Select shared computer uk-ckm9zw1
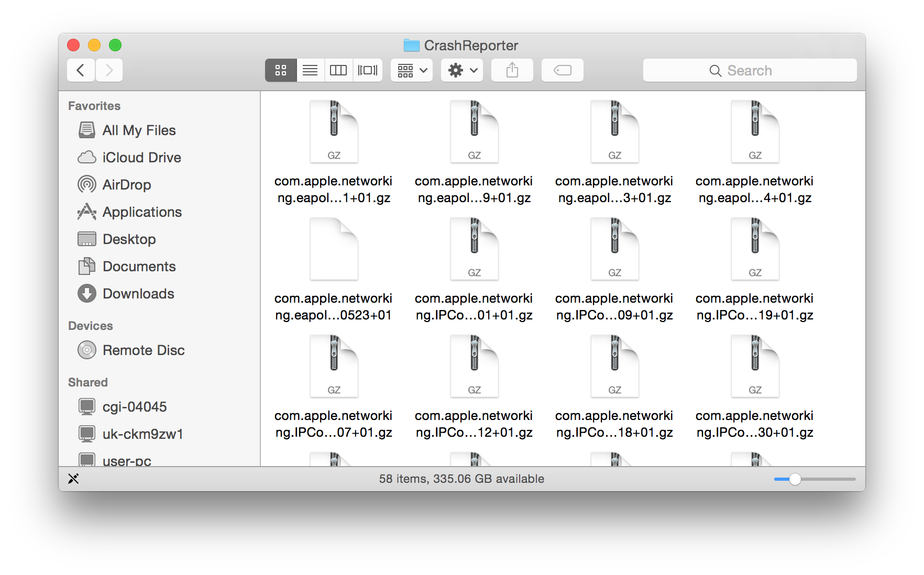924x575 pixels. [x=159, y=434]
